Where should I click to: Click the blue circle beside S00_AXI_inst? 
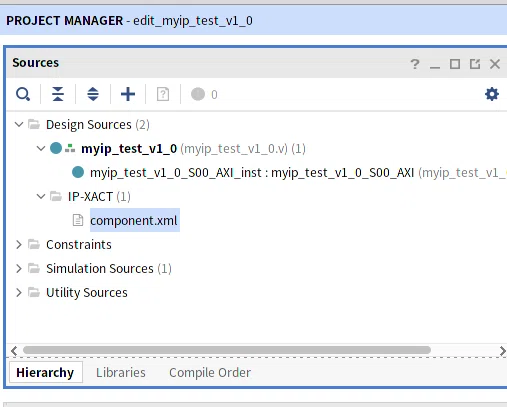pyautogui.click(x=78, y=172)
